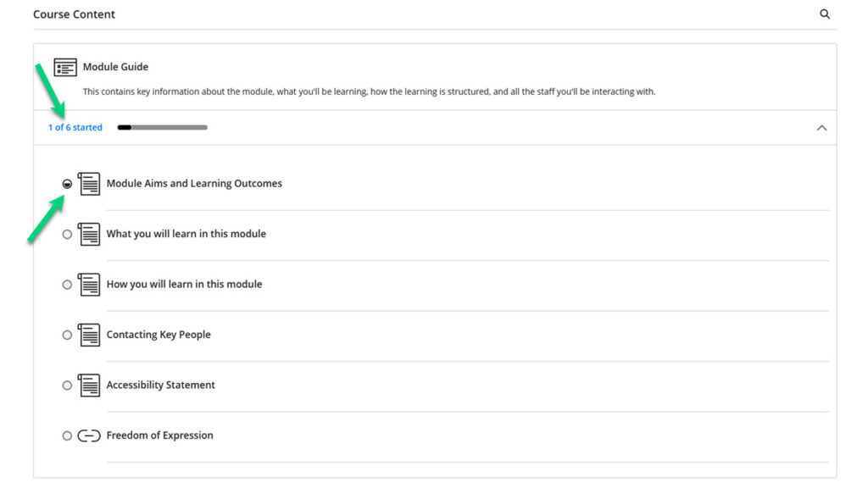Click document icon beside Accessibility Statement
The height and width of the screenshot is (488, 868).
(88, 385)
